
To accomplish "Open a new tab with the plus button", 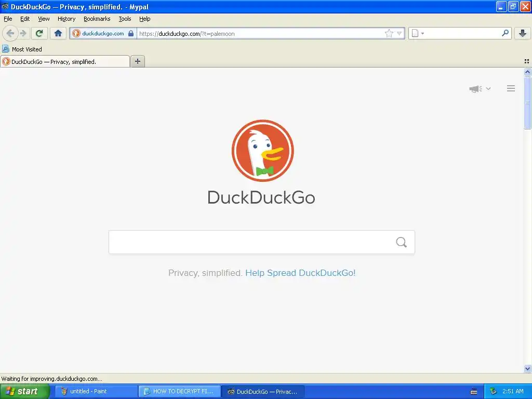I will click(137, 61).
